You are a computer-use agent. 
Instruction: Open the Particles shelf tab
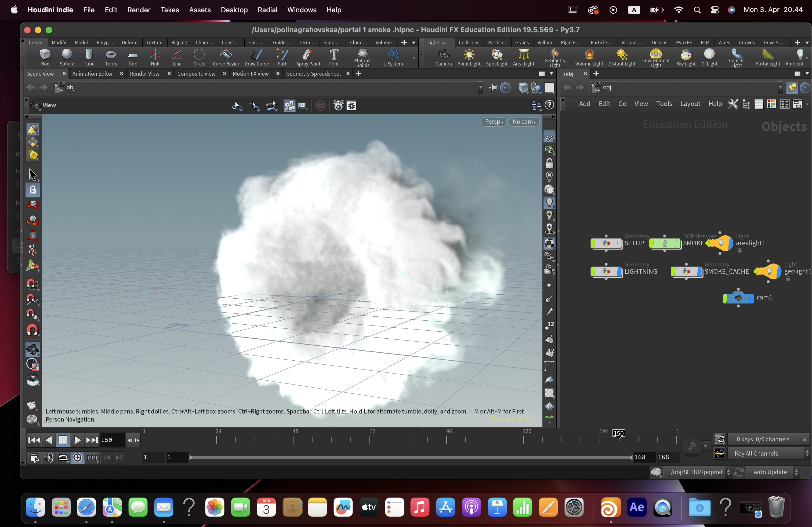click(497, 43)
